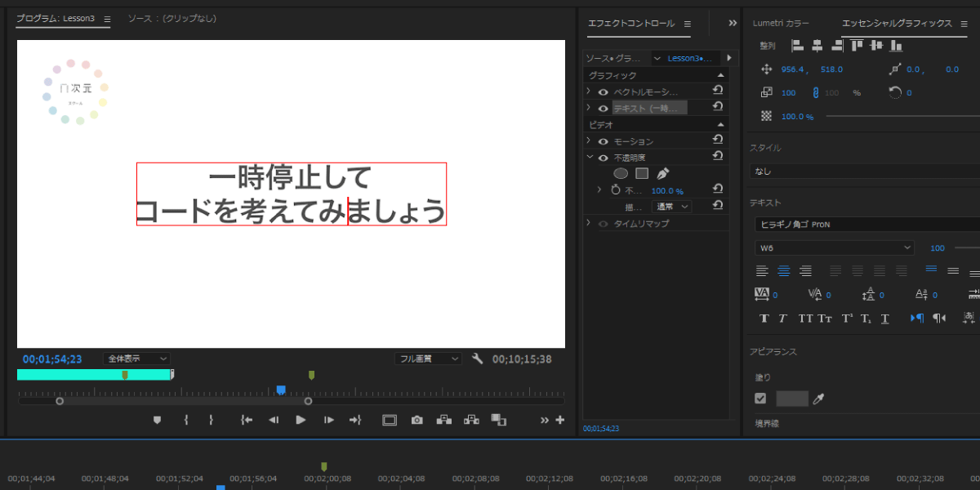Open the W6 font weight dropdown
This screenshot has width=980, height=490.
coord(835,247)
